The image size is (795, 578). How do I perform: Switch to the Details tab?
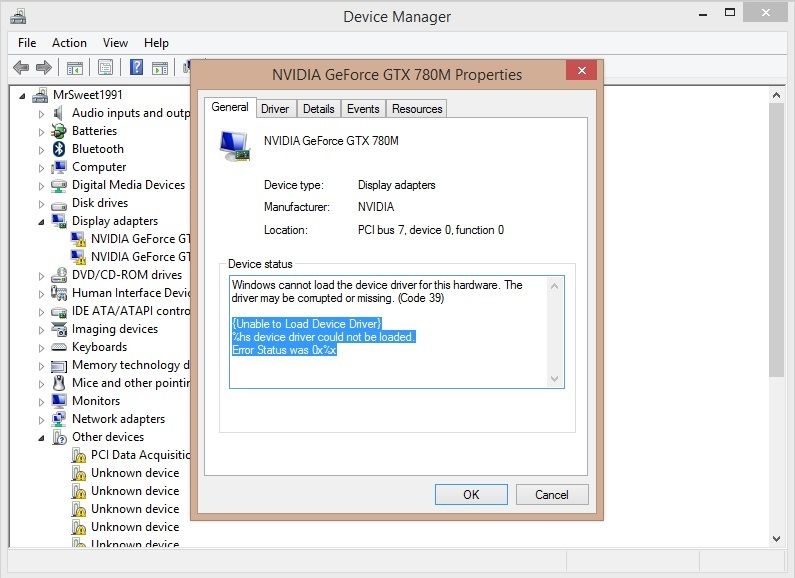pos(318,109)
